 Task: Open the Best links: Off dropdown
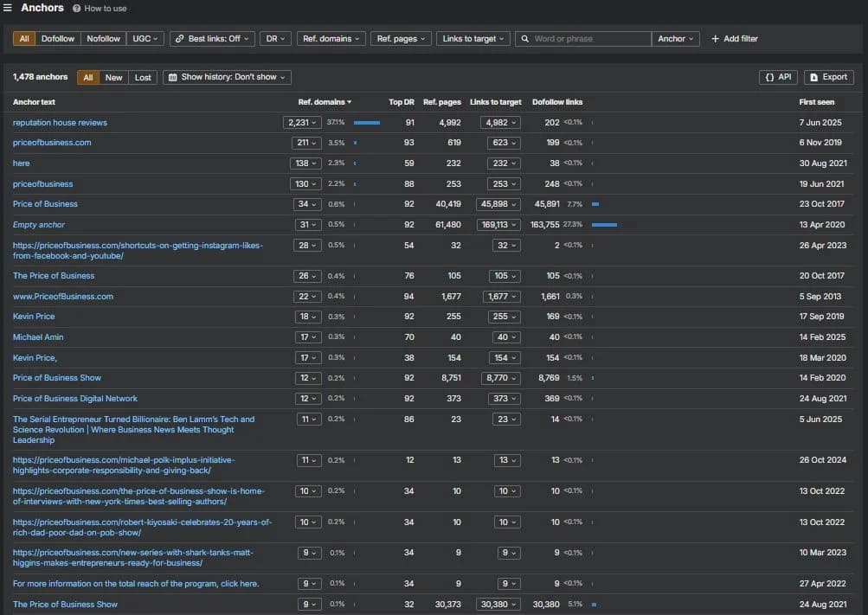(213, 39)
